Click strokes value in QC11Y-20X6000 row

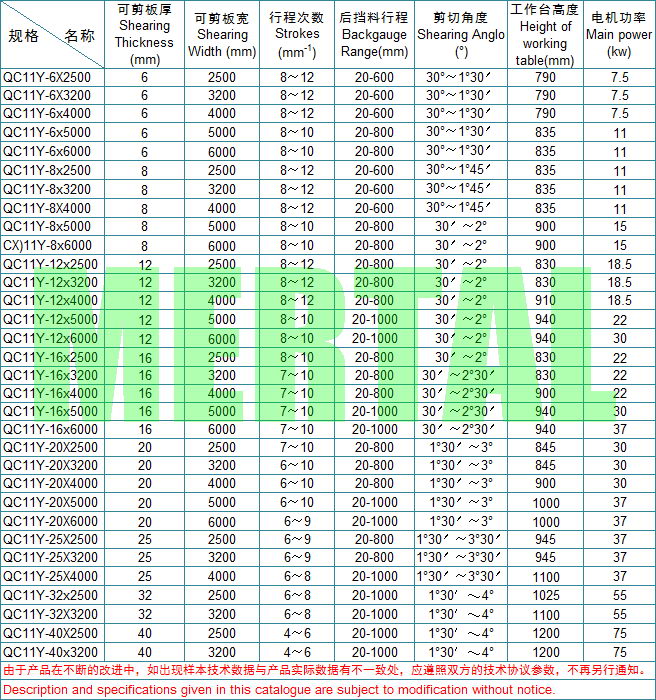coord(297,521)
